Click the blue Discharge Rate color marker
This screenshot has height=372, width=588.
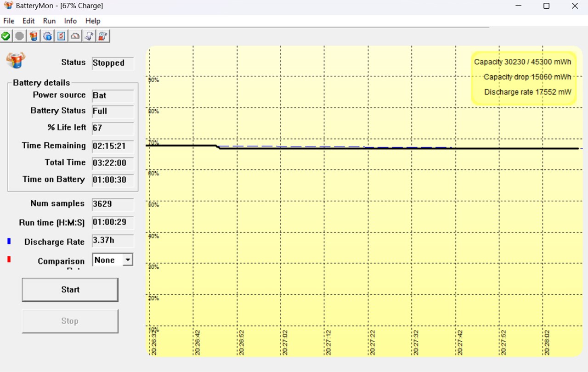tap(9, 241)
